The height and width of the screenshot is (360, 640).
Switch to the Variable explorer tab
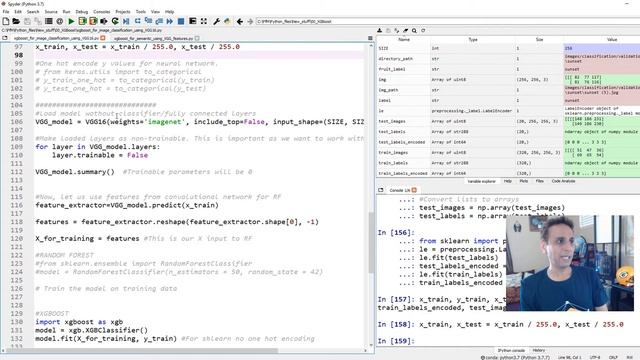pyautogui.click(x=482, y=181)
